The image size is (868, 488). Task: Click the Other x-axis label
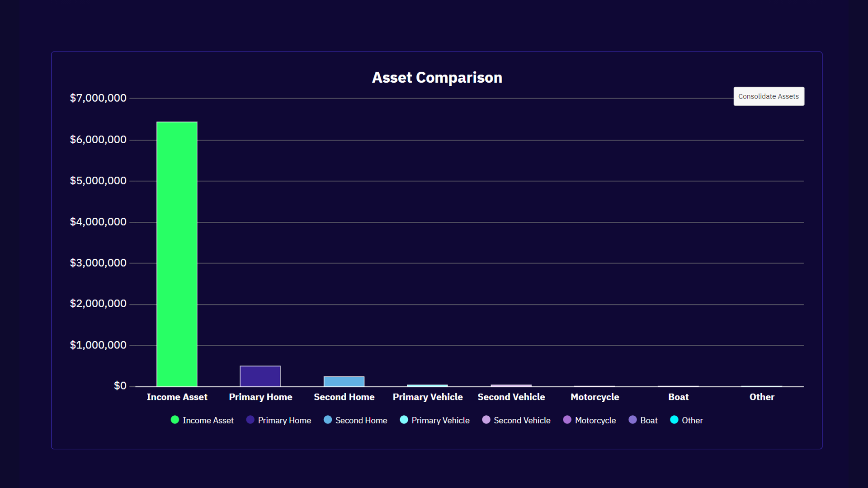(x=762, y=397)
